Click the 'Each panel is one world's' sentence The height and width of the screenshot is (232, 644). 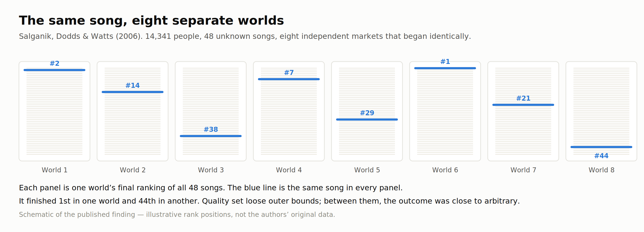pyautogui.click(x=210, y=188)
